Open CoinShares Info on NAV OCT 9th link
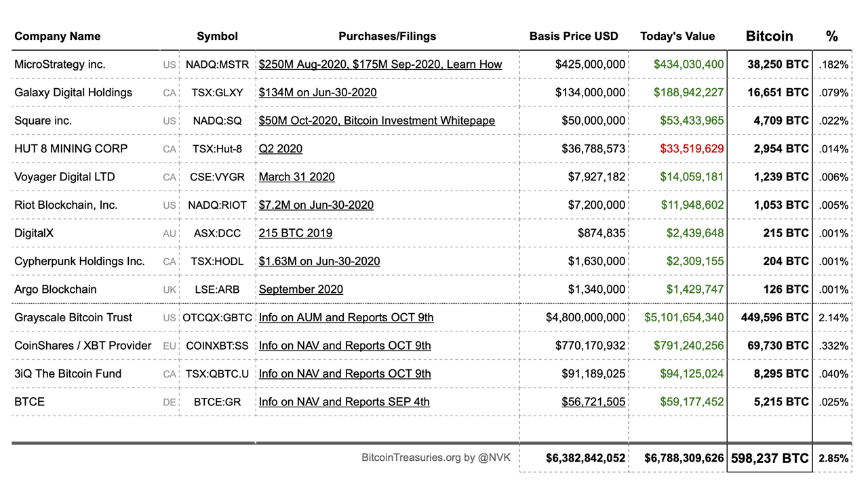The height and width of the screenshot is (488, 868). (345, 346)
